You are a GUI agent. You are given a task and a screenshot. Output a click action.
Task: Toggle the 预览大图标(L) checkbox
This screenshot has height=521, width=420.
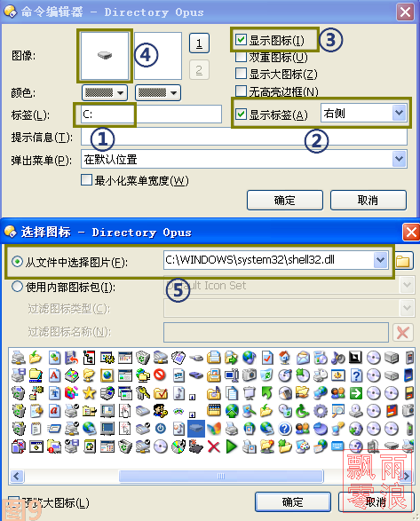[13, 502]
